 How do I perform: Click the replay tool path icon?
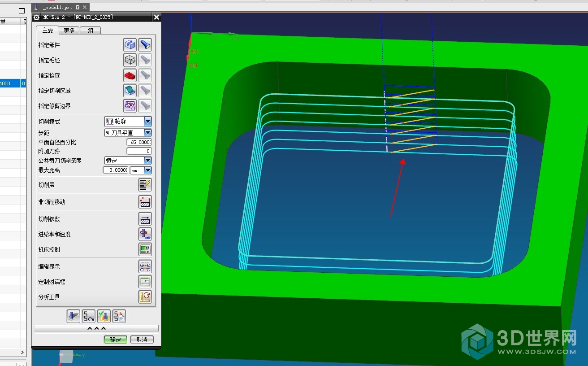click(89, 316)
